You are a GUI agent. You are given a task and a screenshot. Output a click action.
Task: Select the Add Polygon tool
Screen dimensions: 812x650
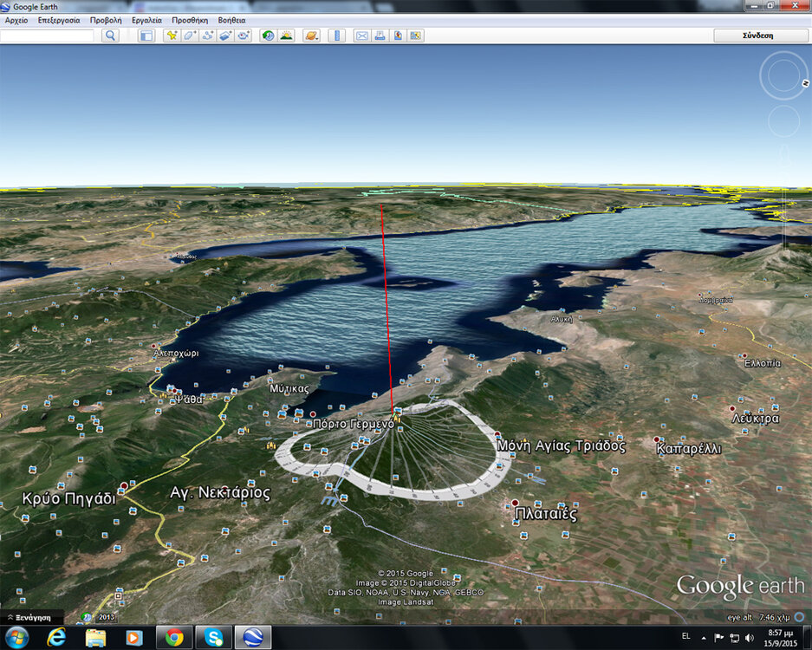pyautogui.click(x=190, y=36)
